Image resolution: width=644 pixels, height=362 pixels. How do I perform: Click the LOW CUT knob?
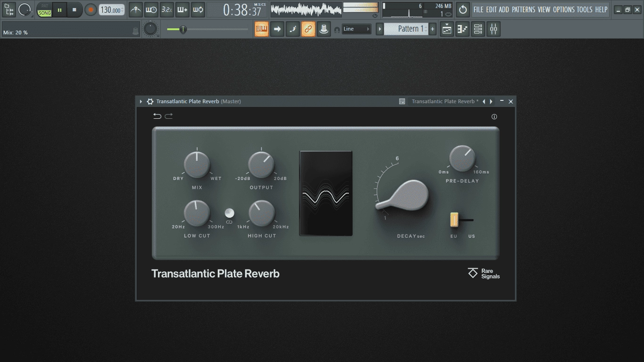click(x=197, y=213)
